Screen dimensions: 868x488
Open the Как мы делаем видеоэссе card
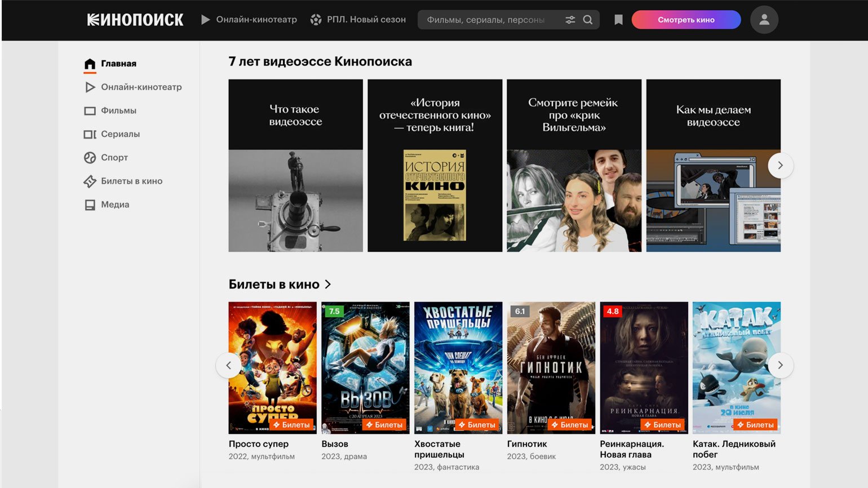click(x=713, y=166)
